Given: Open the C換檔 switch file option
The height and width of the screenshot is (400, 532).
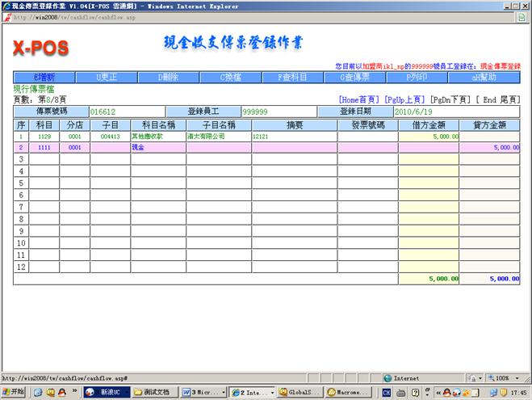Looking at the screenshot, I should pos(231,78).
